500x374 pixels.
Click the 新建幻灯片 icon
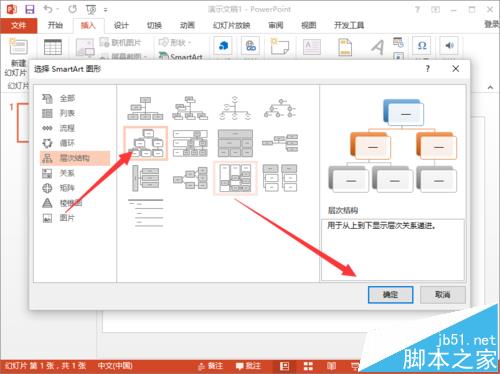click(18, 47)
